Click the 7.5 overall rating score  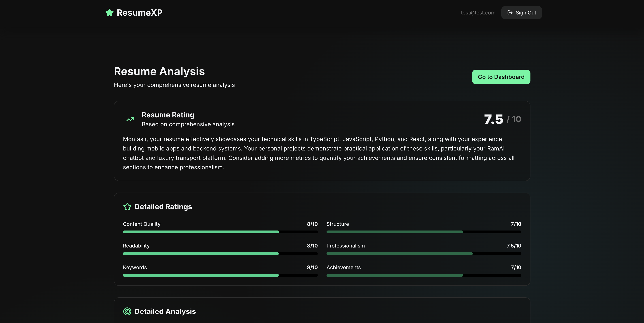pos(494,119)
